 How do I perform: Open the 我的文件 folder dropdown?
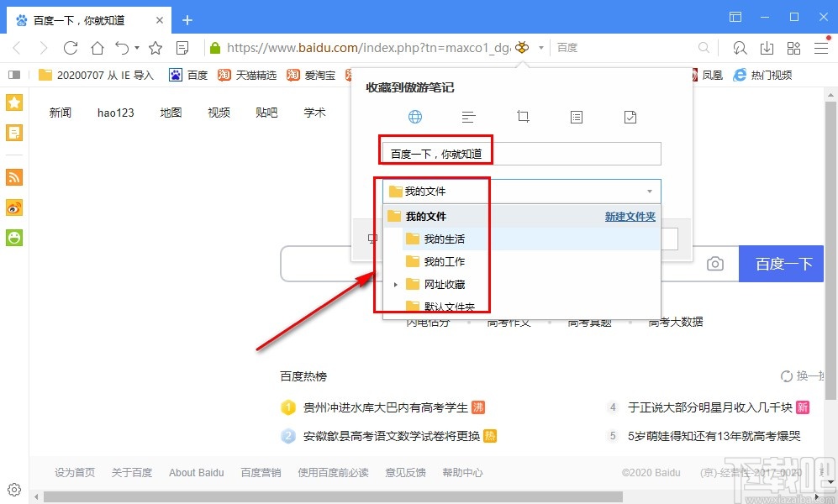(522, 192)
